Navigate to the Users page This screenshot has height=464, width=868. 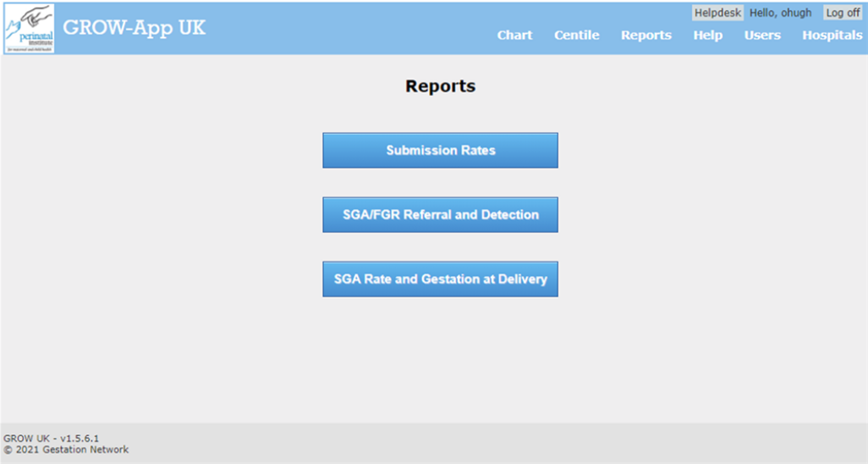pos(761,35)
